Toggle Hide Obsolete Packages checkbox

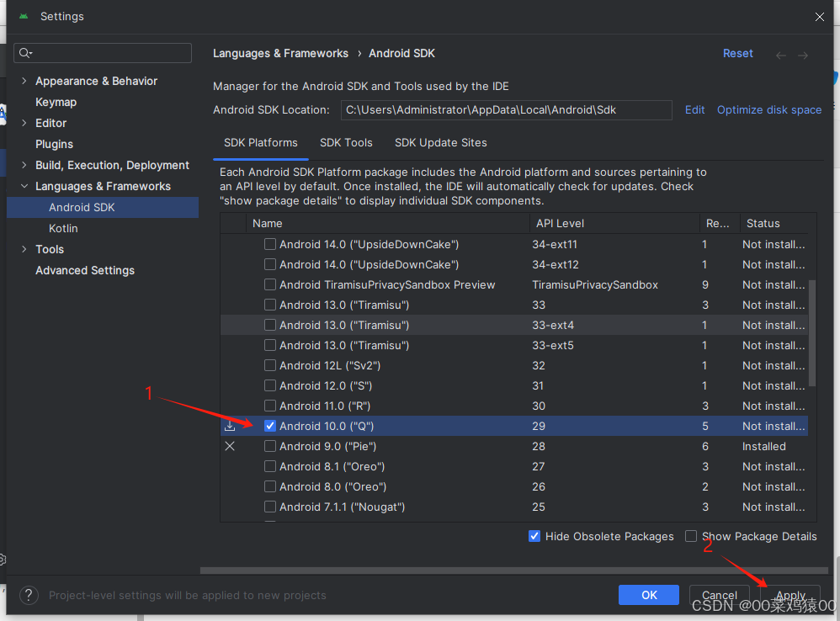click(534, 536)
